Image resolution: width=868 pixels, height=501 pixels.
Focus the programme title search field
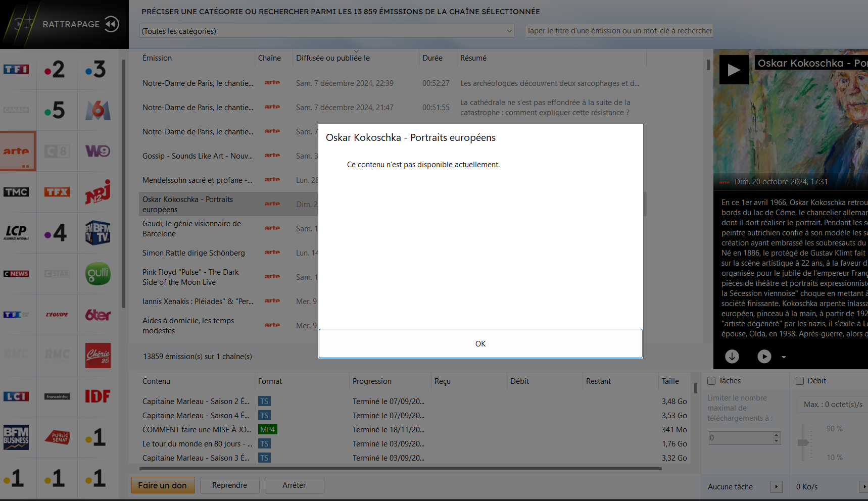click(x=619, y=31)
